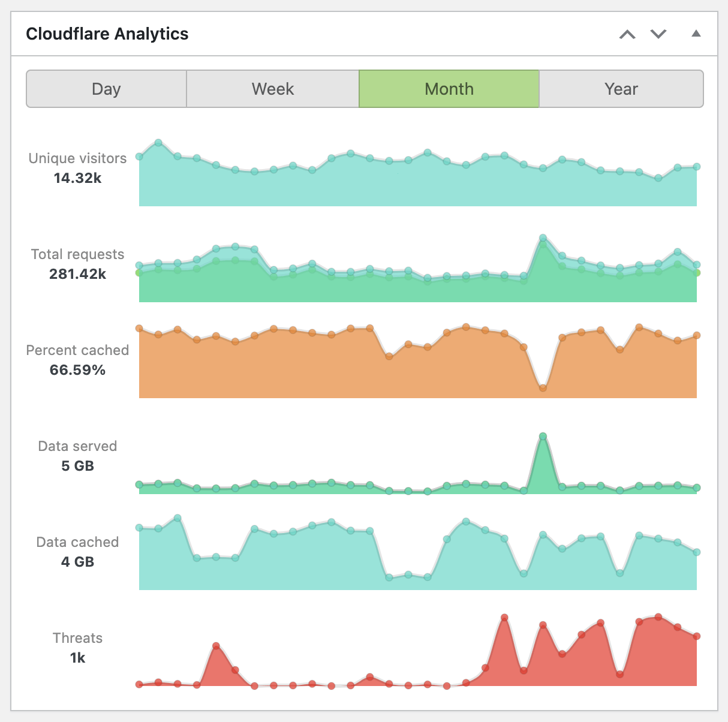Click the Percent cached 66.59% label
This screenshot has width=728, height=722.
pos(77,360)
